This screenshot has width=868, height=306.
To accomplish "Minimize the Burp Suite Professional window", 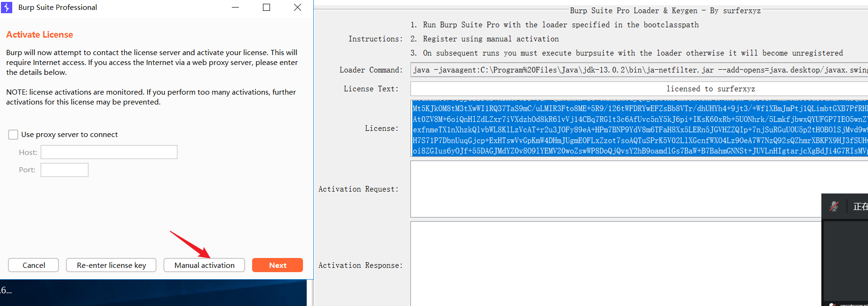I will tap(235, 8).
